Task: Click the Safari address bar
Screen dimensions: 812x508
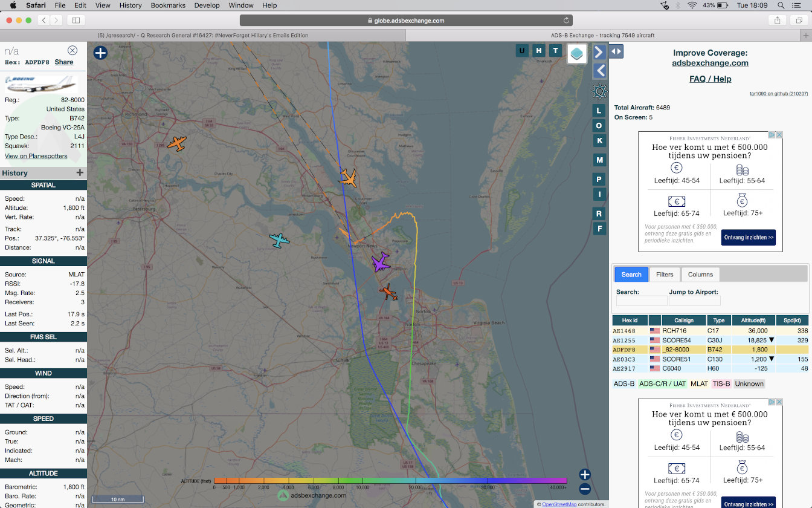Action: (406, 20)
